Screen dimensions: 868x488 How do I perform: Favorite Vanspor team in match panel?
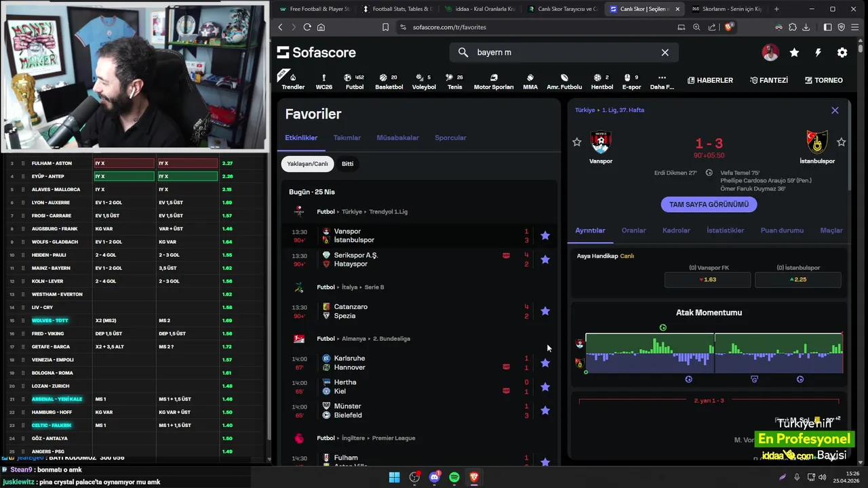coord(577,142)
